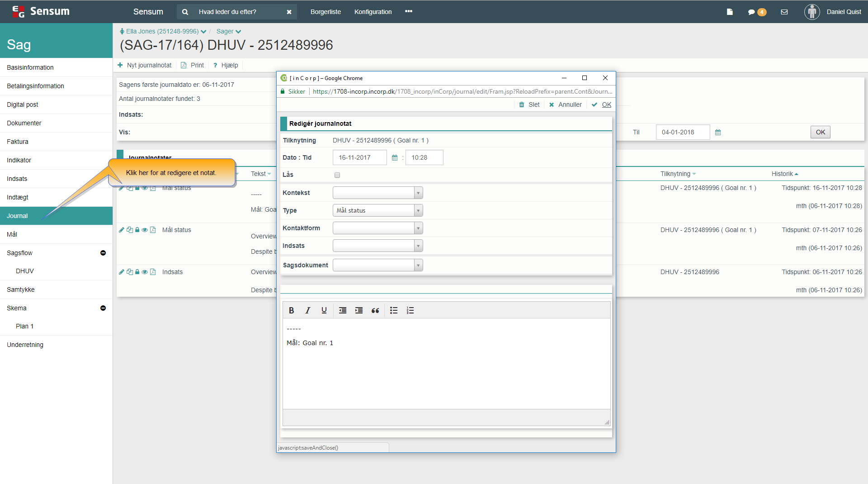Viewport: 868px width, 484px height.
Task: Click the mail envelope icon in header
Action: [784, 12]
